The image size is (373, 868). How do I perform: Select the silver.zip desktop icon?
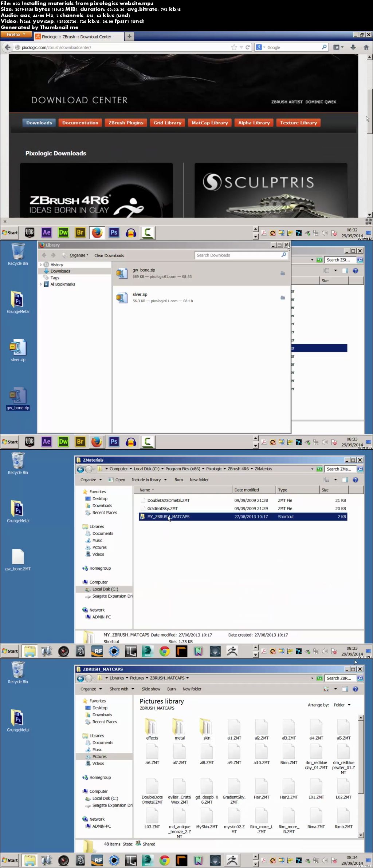point(18,350)
